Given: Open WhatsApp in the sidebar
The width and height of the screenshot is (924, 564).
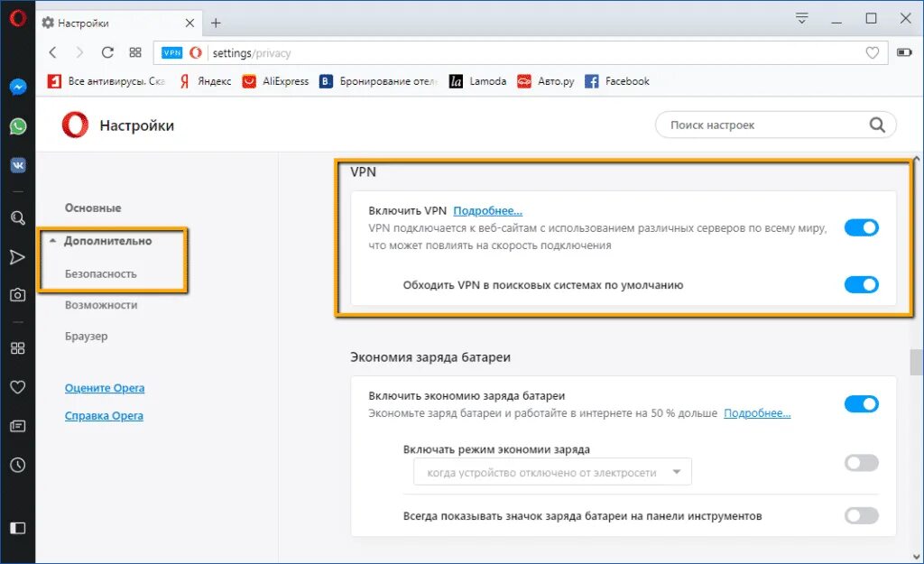Looking at the screenshot, I should click(x=18, y=126).
